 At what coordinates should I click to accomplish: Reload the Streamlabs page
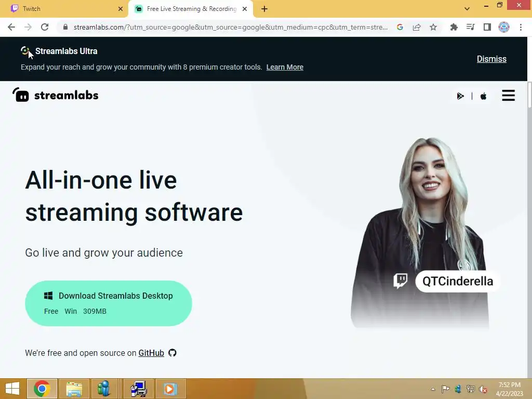[45, 27]
